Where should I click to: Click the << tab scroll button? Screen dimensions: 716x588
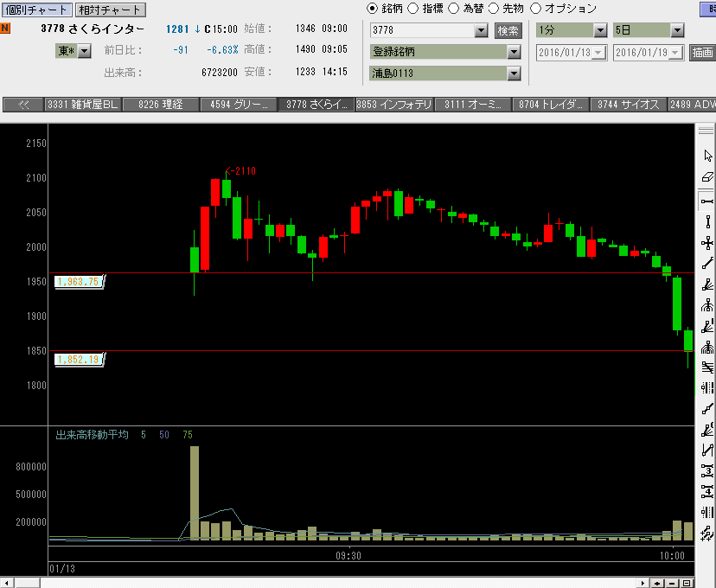click(23, 105)
